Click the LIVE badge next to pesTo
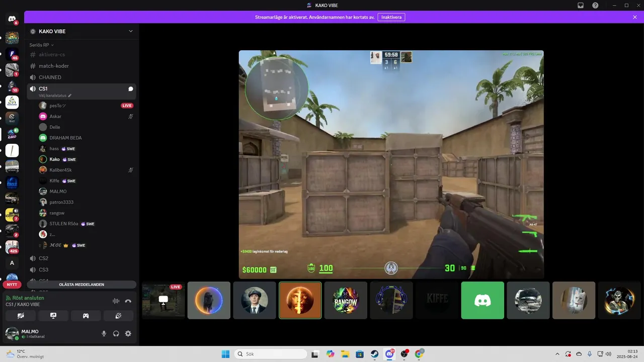 [x=127, y=106]
